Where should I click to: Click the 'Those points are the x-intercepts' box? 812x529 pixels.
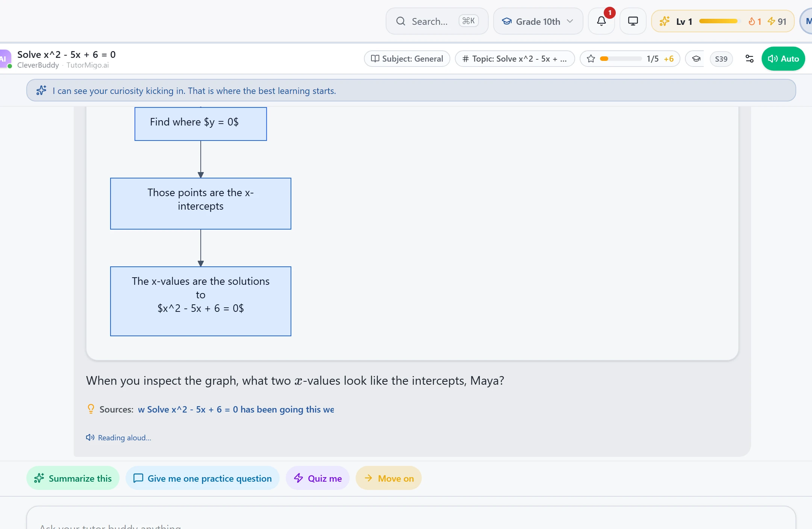point(201,204)
